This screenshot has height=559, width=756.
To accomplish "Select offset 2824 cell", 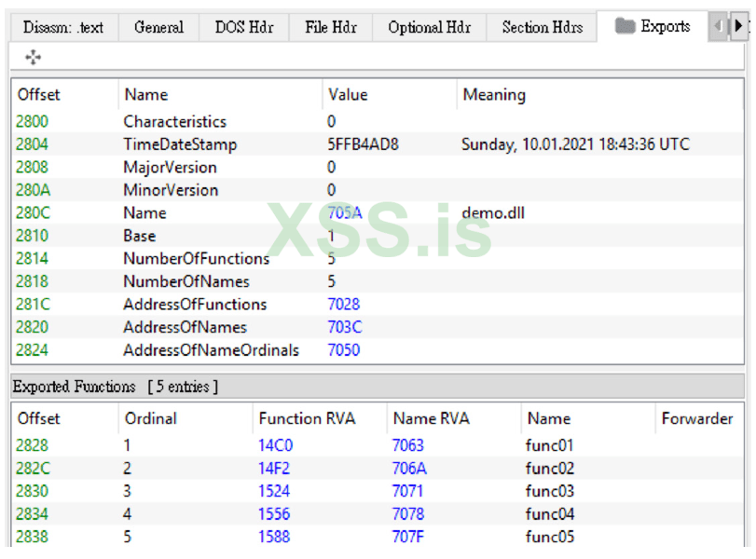I will tap(32, 350).
